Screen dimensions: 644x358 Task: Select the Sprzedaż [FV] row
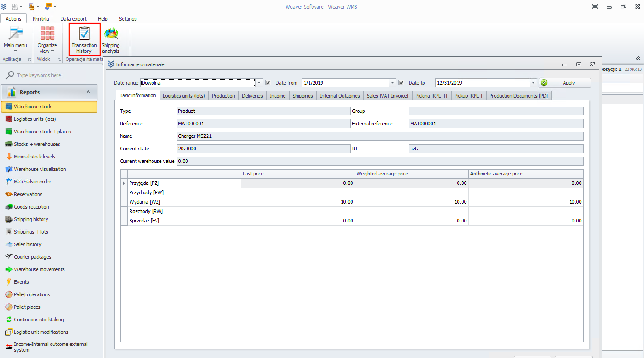coord(352,221)
